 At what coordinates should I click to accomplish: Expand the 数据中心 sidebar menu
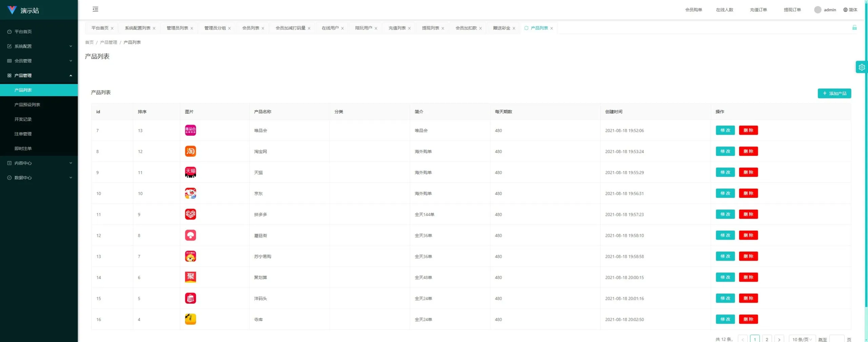tap(39, 177)
